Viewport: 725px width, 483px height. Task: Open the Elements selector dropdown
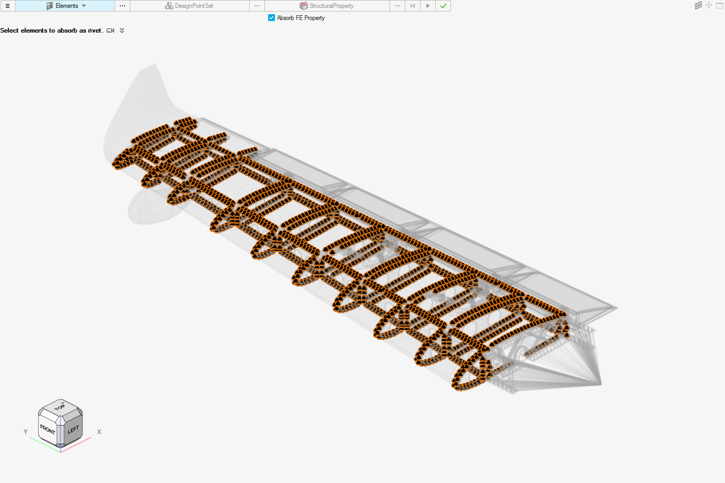coord(66,6)
